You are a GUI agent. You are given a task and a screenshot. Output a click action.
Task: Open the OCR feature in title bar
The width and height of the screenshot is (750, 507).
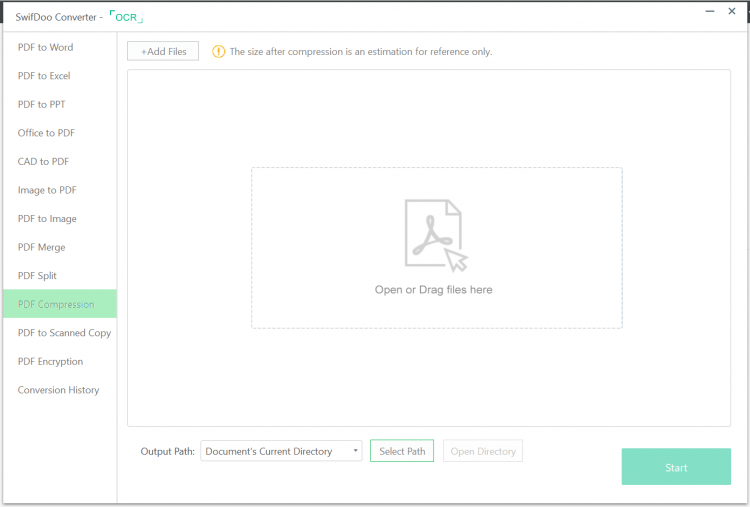[x=126, y=17]
